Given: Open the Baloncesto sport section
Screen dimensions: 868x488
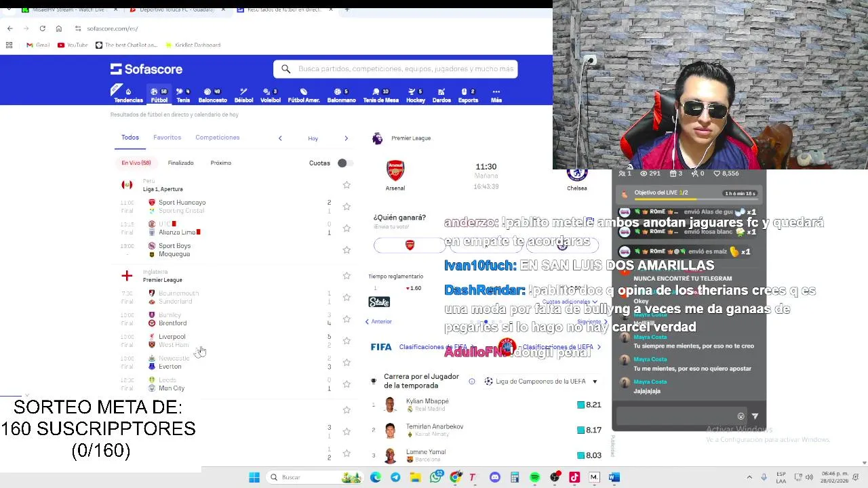Looking at the screenshot, I should [212, 95].
